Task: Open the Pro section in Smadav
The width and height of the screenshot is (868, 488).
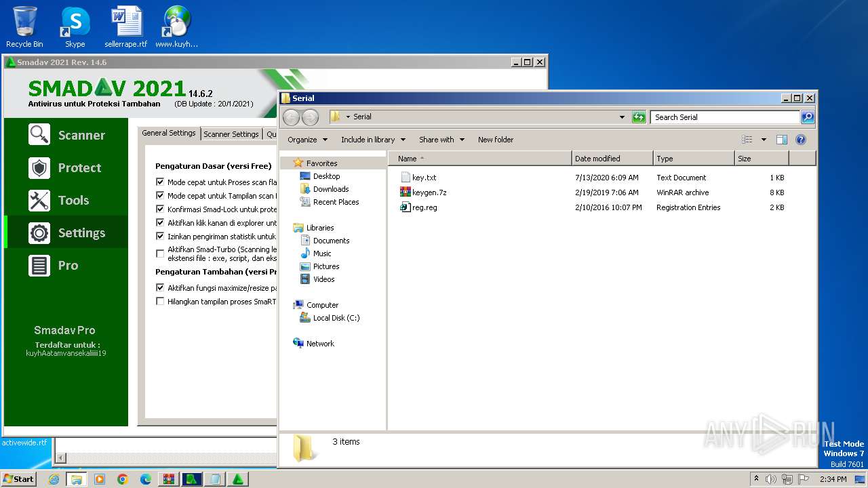Action: [x=66, y=265]
